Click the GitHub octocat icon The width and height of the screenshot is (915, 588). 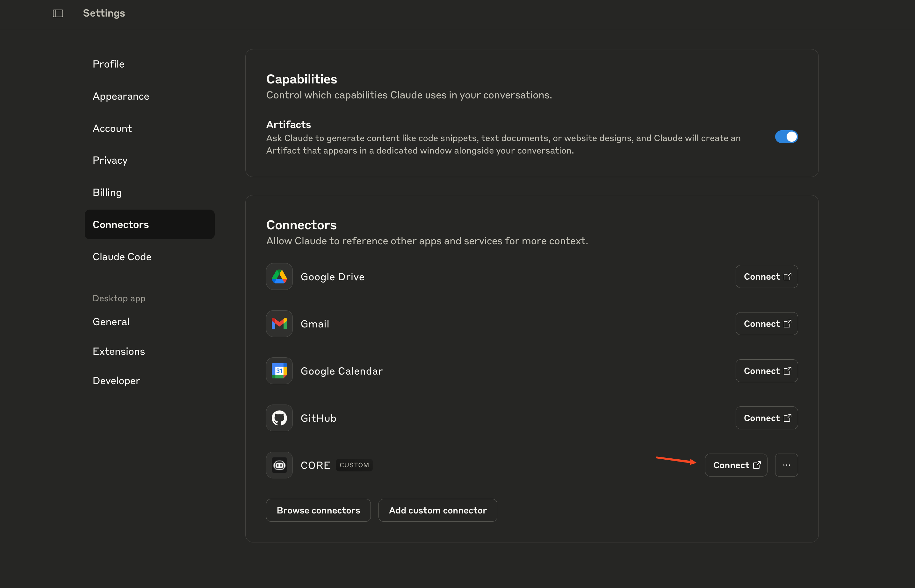pyautogui.click(x=279, y=418)
